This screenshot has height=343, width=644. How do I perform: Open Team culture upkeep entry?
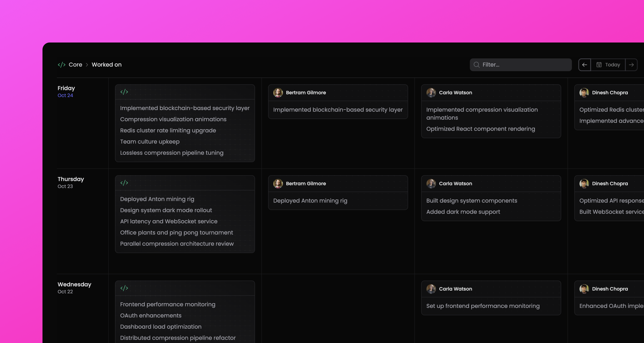[x=150, y=142]
